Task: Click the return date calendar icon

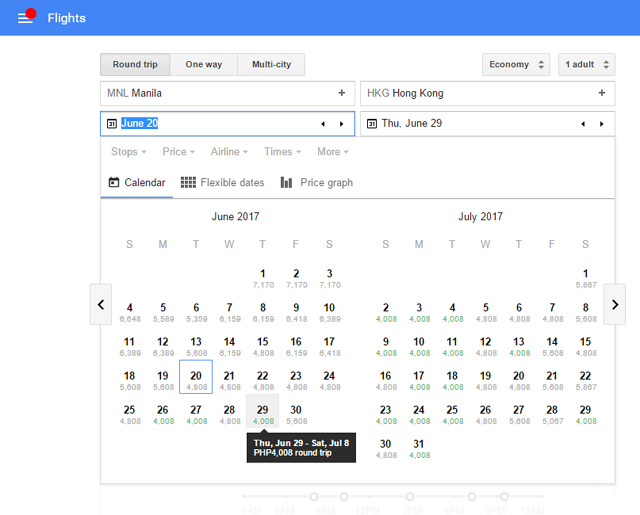Action: [372, 124]
